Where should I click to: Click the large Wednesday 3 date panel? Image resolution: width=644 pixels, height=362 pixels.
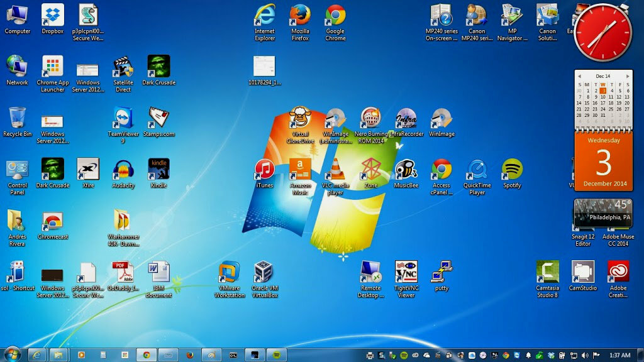pos(603,162)
